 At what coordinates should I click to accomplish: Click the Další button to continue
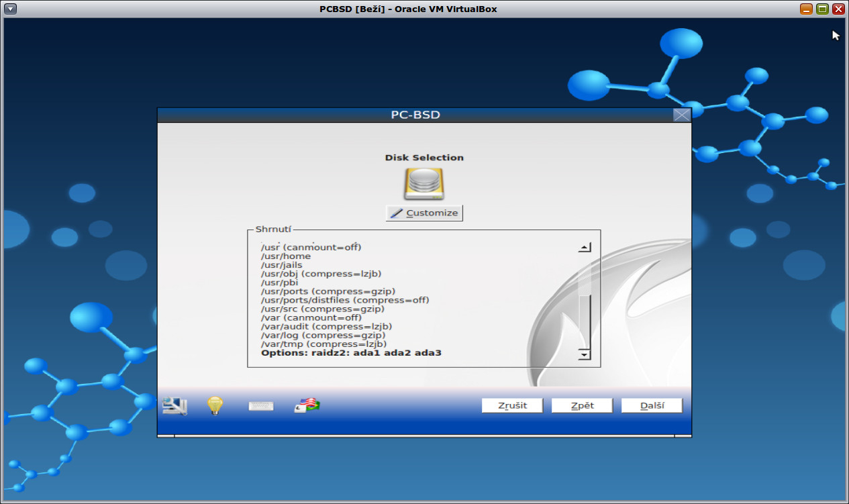pyautogui.click(x=652, y=405)
